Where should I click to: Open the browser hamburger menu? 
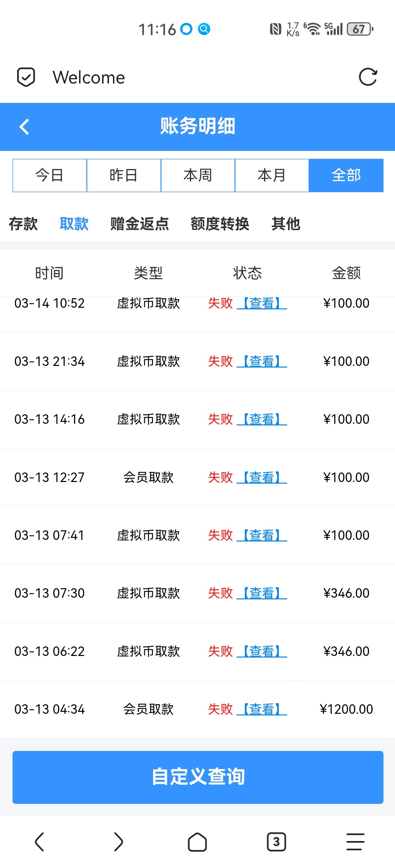pos(355,842)
